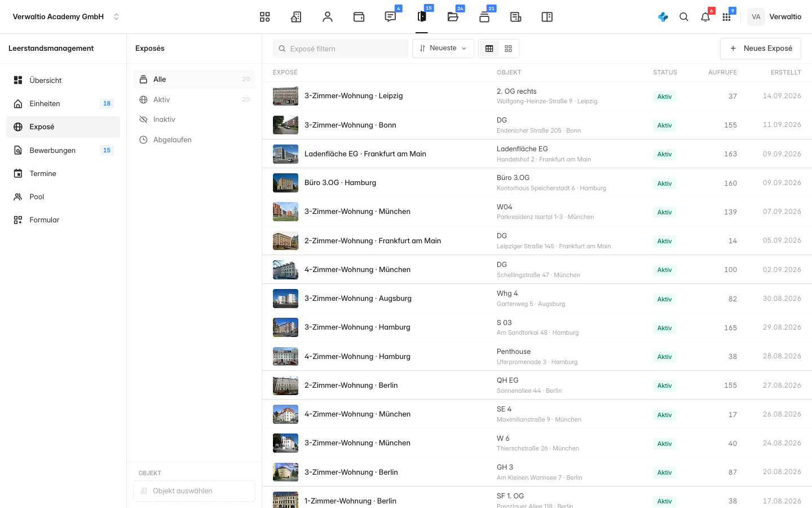Click the Aktiv status of 3-Zimmer-Wohnung · Bonn
This screenshot has height=508, width=812.
pos(664,125)
